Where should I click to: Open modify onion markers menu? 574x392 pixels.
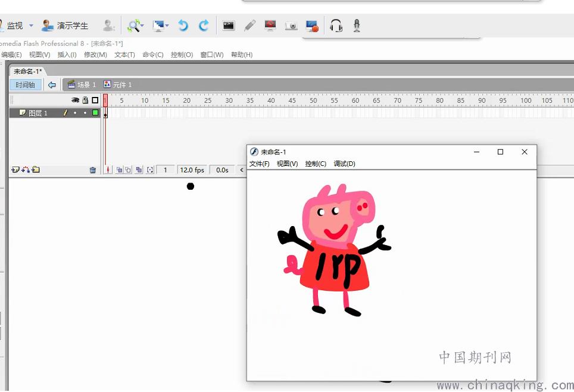(x=149, y=170)
